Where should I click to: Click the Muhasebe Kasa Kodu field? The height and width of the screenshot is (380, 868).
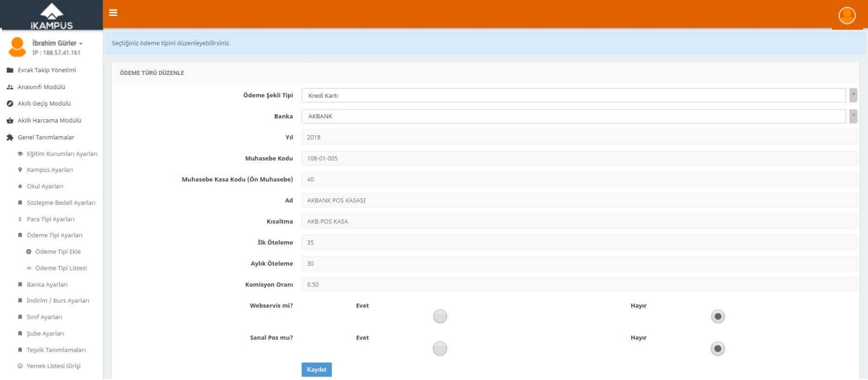coord(579,179)
